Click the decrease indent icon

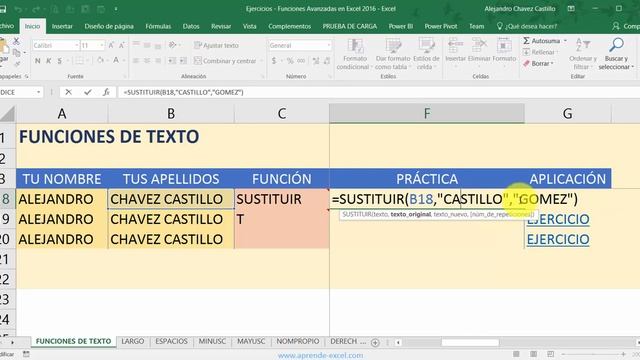pyautogui.click(x=172, y=61)
